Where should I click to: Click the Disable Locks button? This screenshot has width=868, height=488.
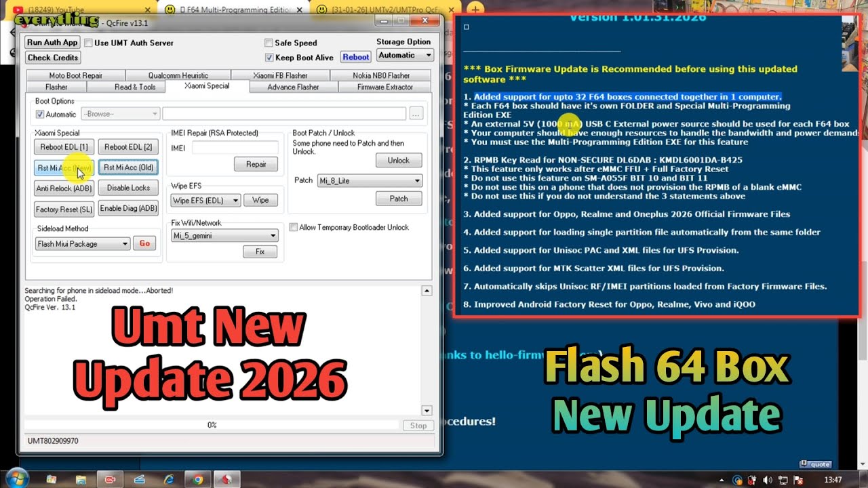[x=128, y=188]
